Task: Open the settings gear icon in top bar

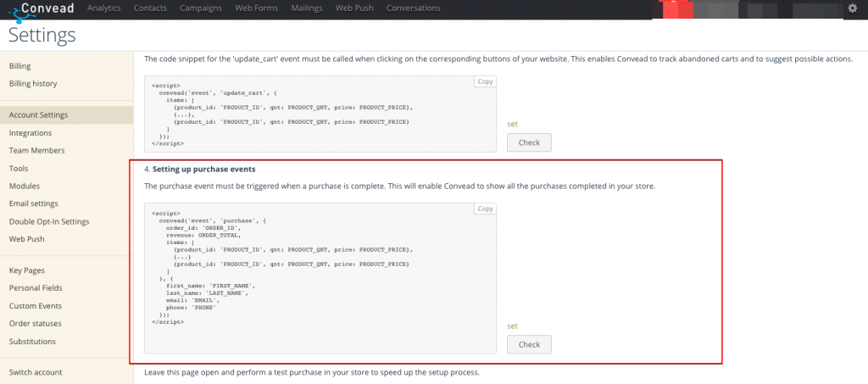Action: (853, 8)
